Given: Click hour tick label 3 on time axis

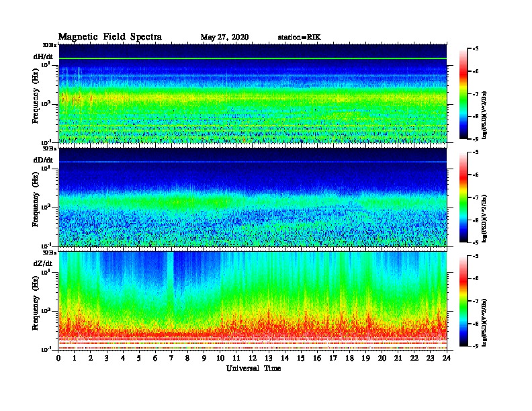Looking at the screenshot, I should (107, 358).
